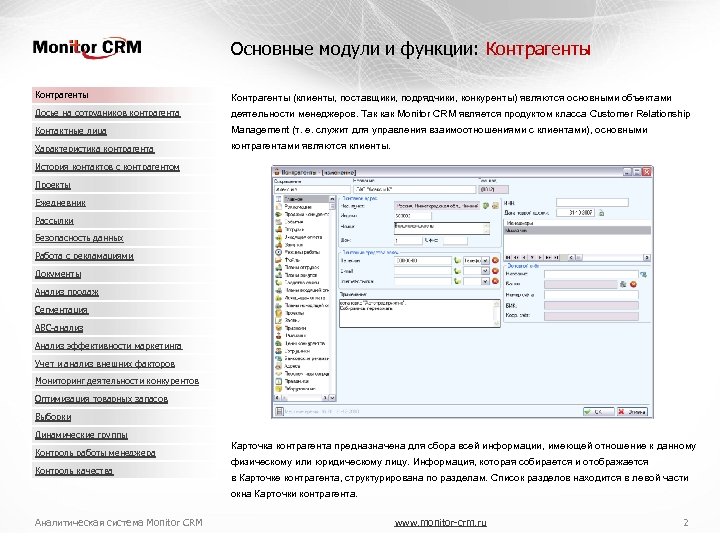The width and height of the screenshot is (720, 540).
Task: Click the Отмена button
Action: [x=632, y=412]
